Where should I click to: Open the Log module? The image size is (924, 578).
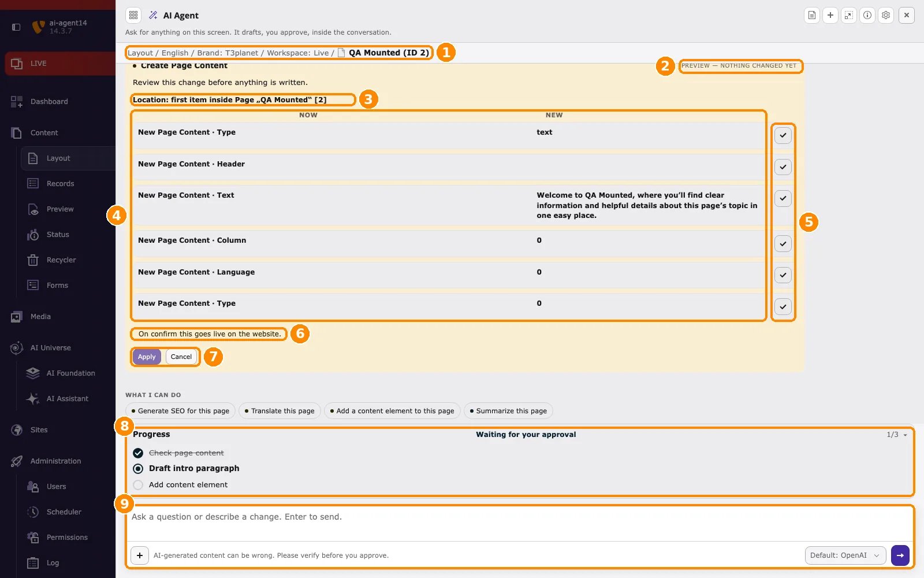pos(68,562)
